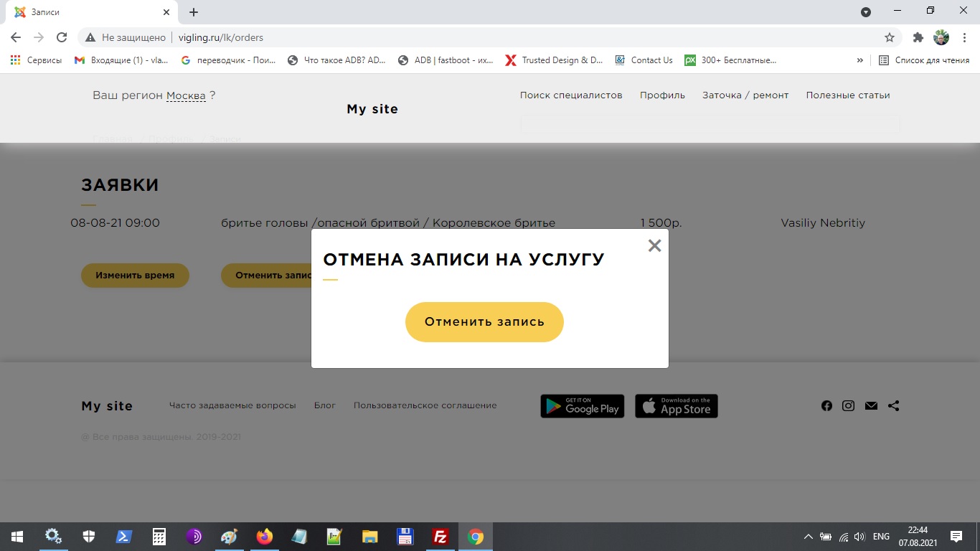Click the email envelope icon in footer
Screen dimensions: 980x551
[x=871, y=405]
